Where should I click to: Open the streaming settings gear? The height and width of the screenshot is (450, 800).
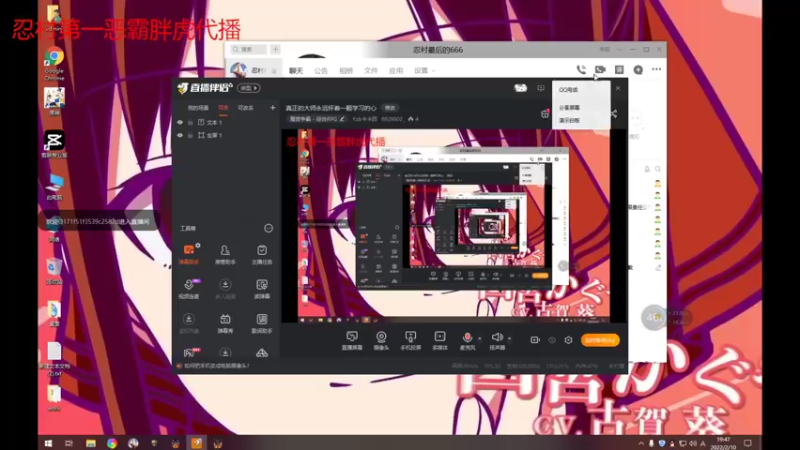click(568, 340)
